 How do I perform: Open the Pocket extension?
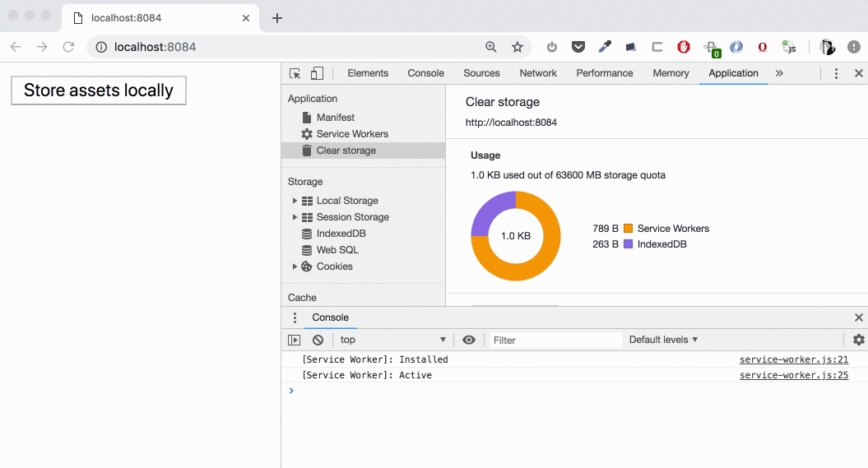pyautogui.click(x=578, y=47)
